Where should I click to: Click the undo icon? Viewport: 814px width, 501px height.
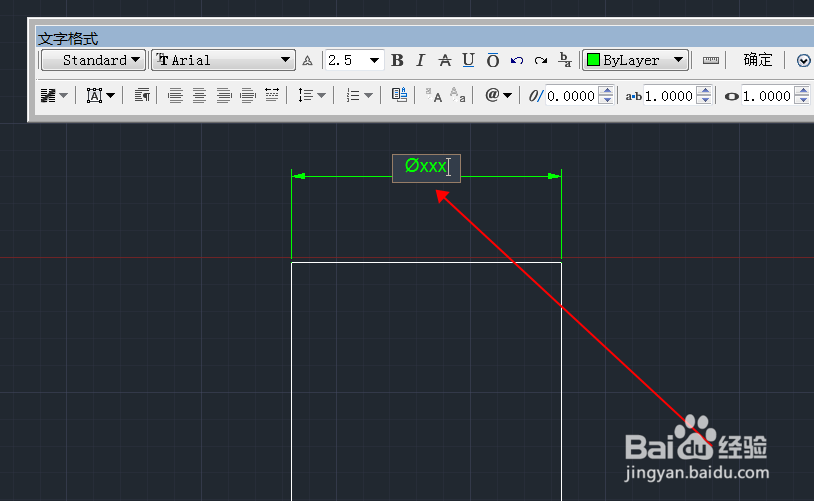(x=517, y=61)
